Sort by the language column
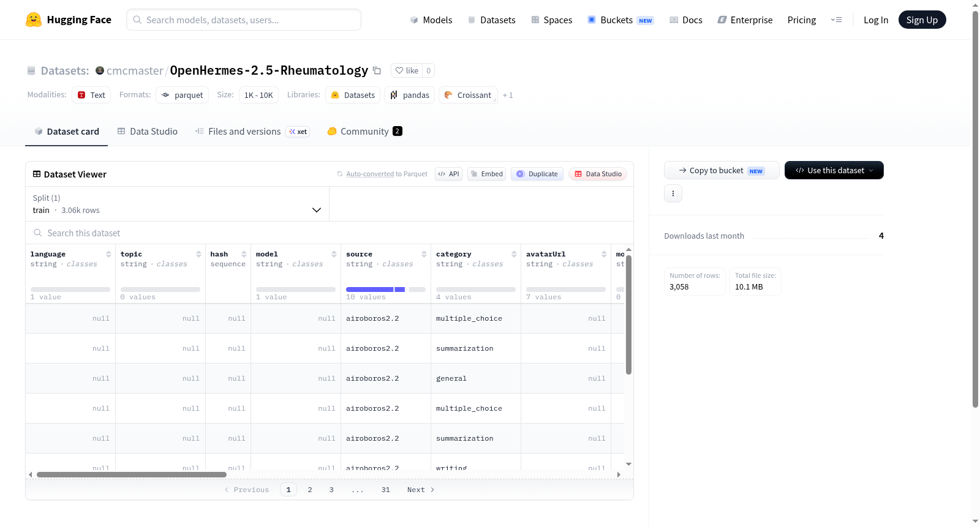980x527 pixels. click(108, 254)
